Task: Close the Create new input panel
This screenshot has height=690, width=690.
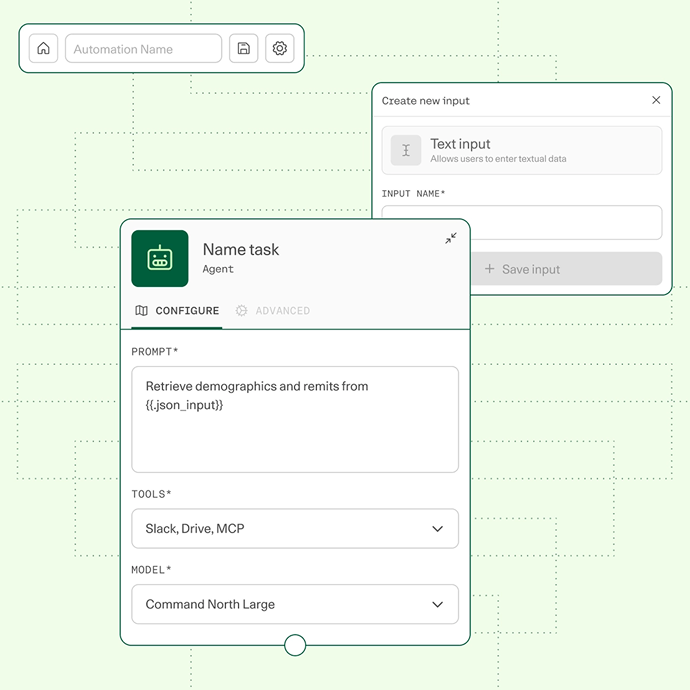Action: 656,100
